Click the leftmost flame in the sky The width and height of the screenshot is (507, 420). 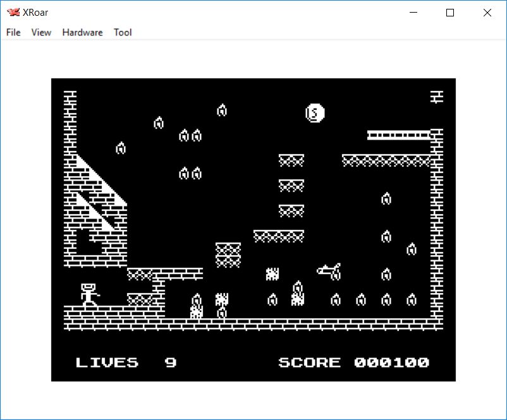pos(121,148)
